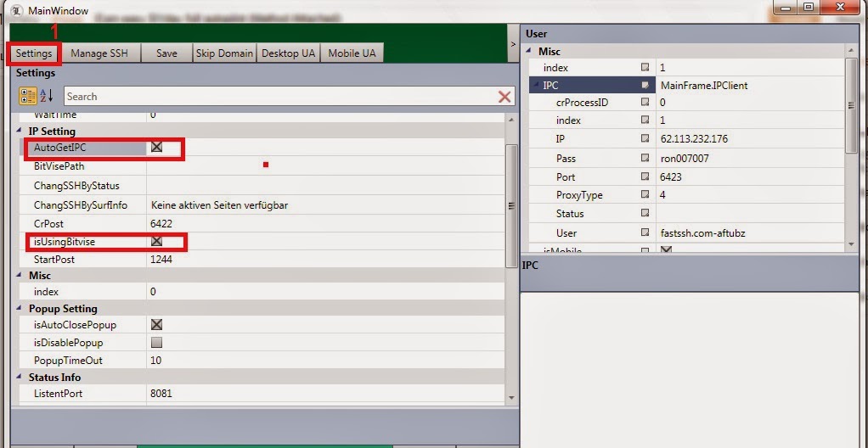Click the marker icon beside IP row
The width and height of the screenshot is (868, 448).
tap(645, 139)
